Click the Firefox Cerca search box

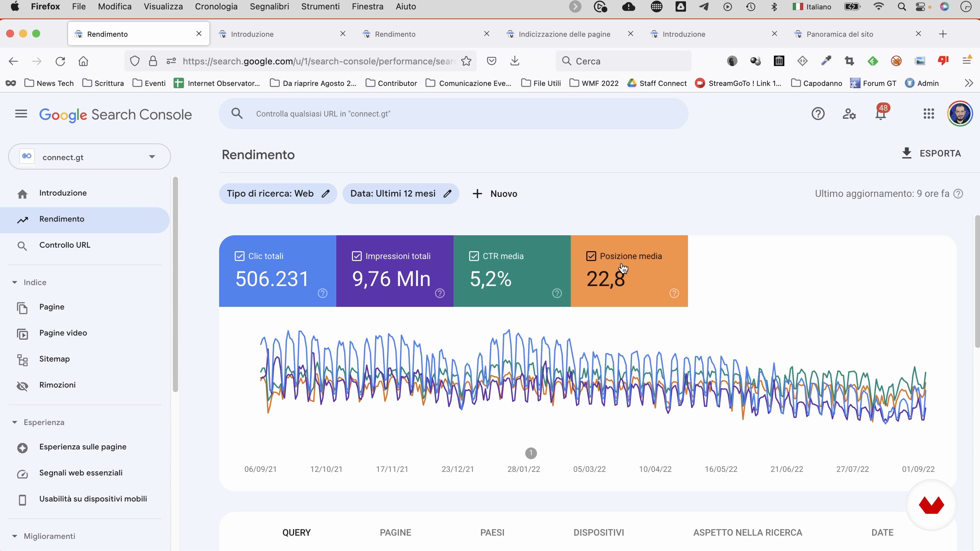tap(623, 61)
